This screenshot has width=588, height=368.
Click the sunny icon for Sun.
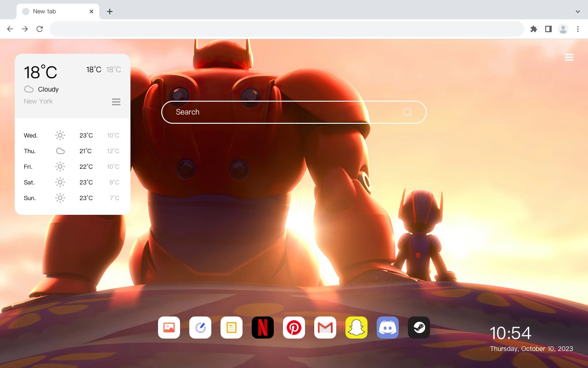coord(60,198)
